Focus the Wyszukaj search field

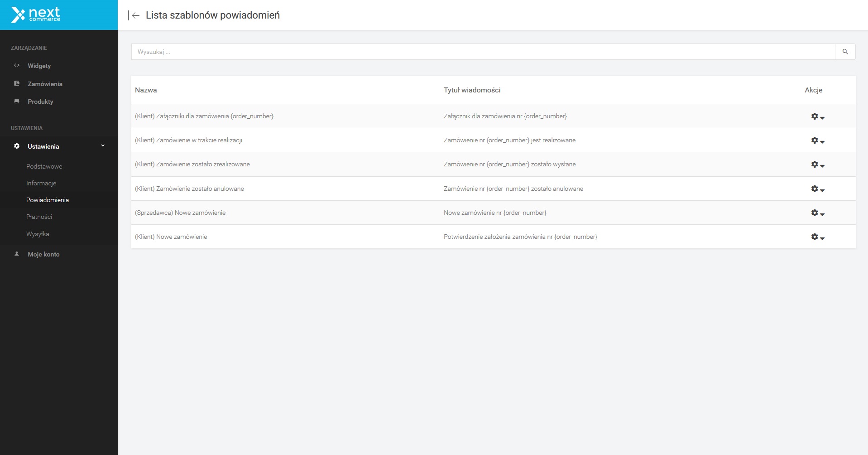point(483,52)
